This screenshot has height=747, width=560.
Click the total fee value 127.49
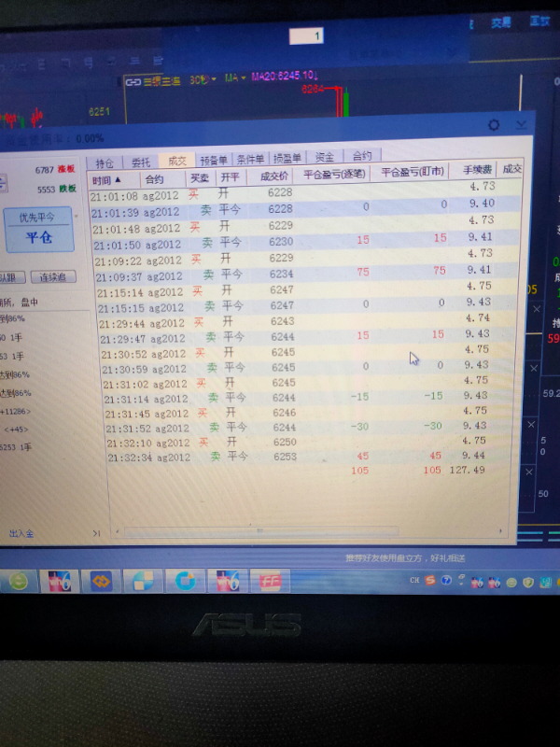[x=468, y=471]
